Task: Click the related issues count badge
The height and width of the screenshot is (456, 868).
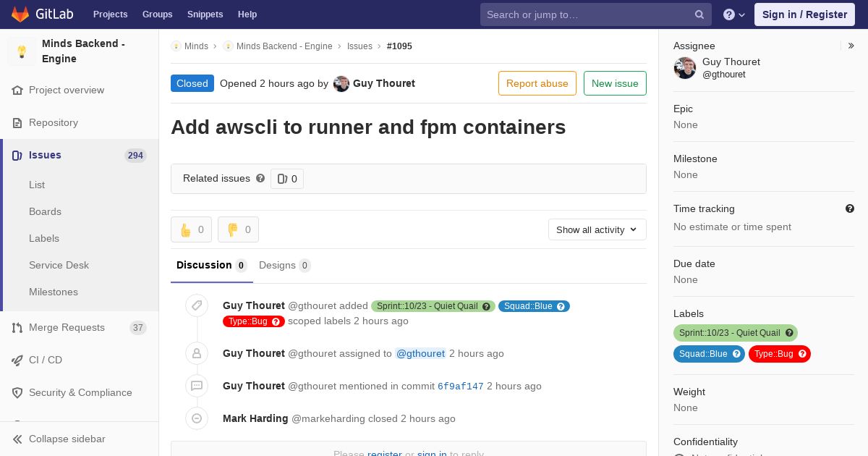Action: click(287, 179)
